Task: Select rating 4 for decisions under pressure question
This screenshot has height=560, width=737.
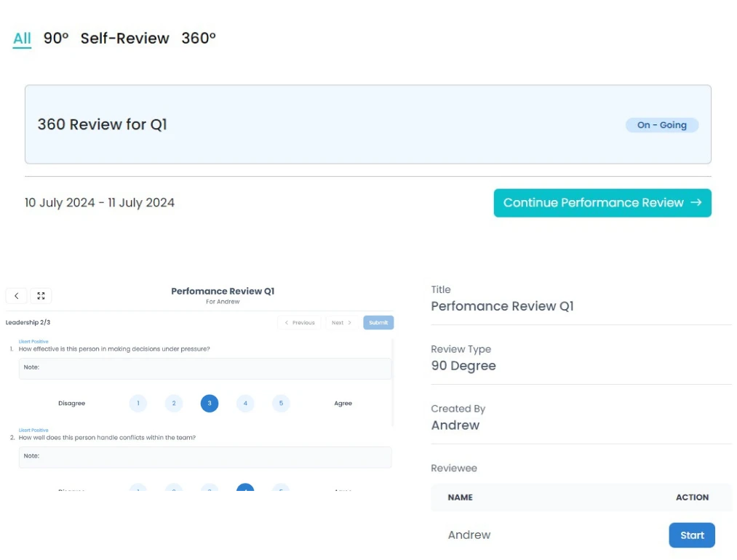Action: [x=245, y=403]
